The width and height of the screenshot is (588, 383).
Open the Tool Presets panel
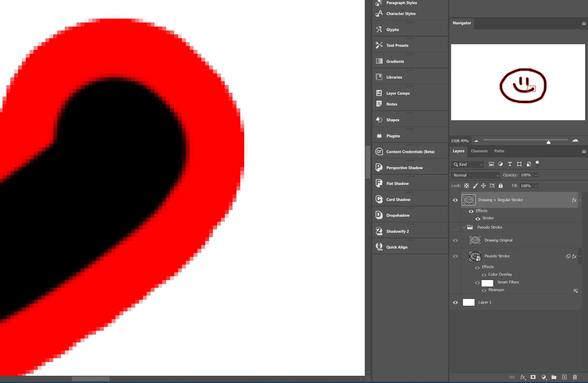[397, 46]
